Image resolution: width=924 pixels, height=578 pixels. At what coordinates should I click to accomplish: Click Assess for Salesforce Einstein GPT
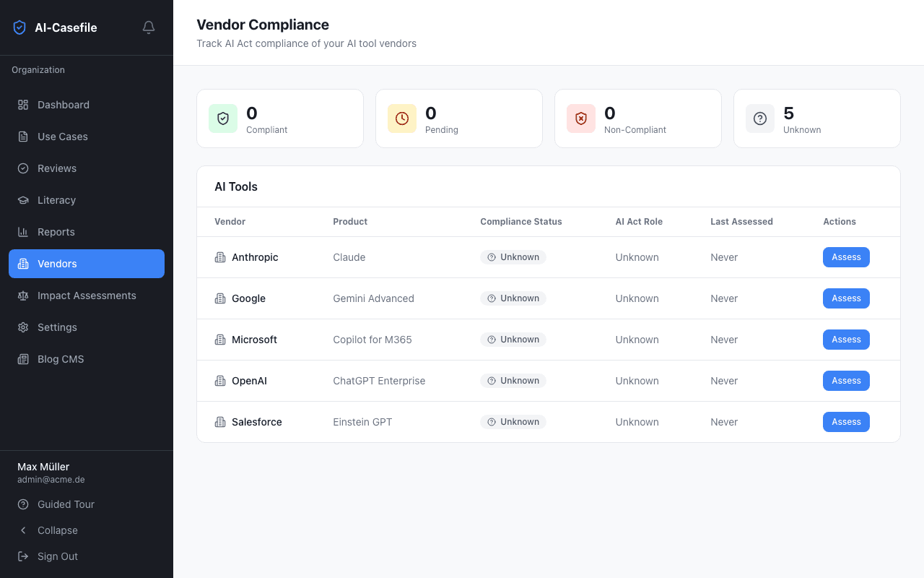846,422
